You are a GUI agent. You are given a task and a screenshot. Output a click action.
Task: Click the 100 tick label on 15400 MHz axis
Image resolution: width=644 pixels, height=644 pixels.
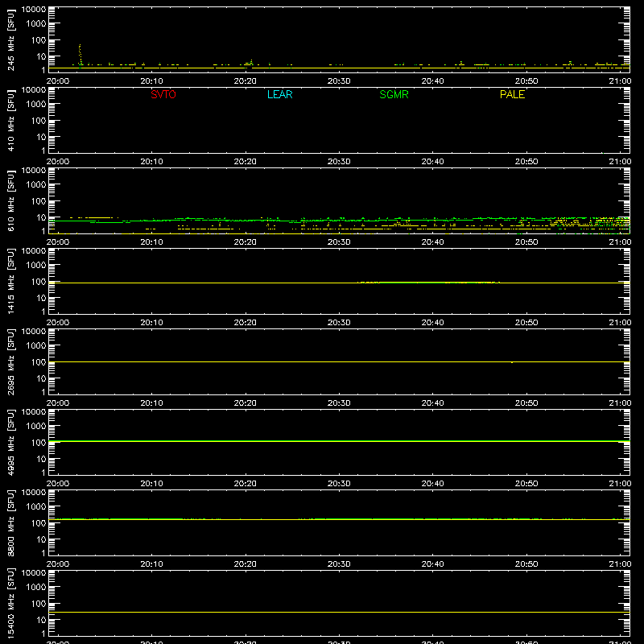click(x=39, y=604)
